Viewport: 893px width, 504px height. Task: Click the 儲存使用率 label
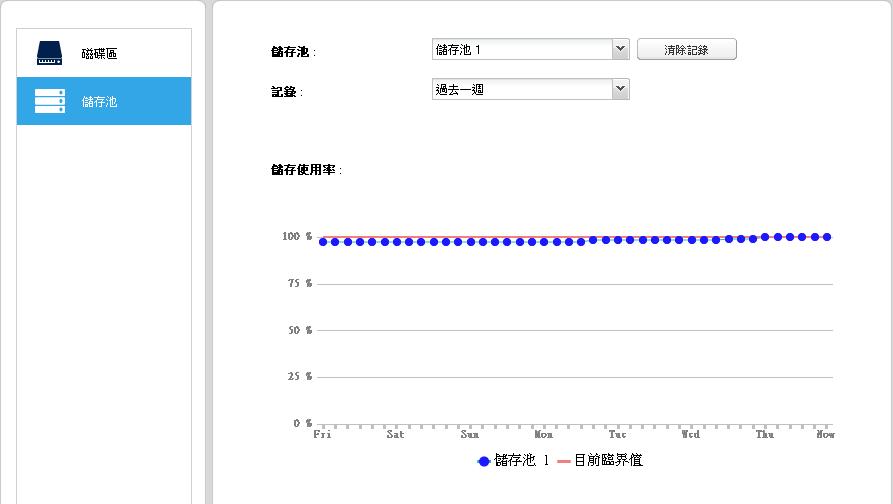coord(306,170)
